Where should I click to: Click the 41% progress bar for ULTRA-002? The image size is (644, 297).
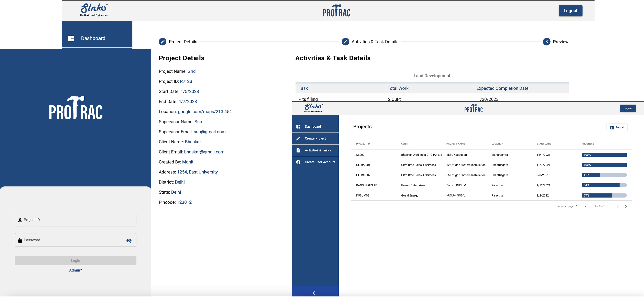(x=604, y=175)
